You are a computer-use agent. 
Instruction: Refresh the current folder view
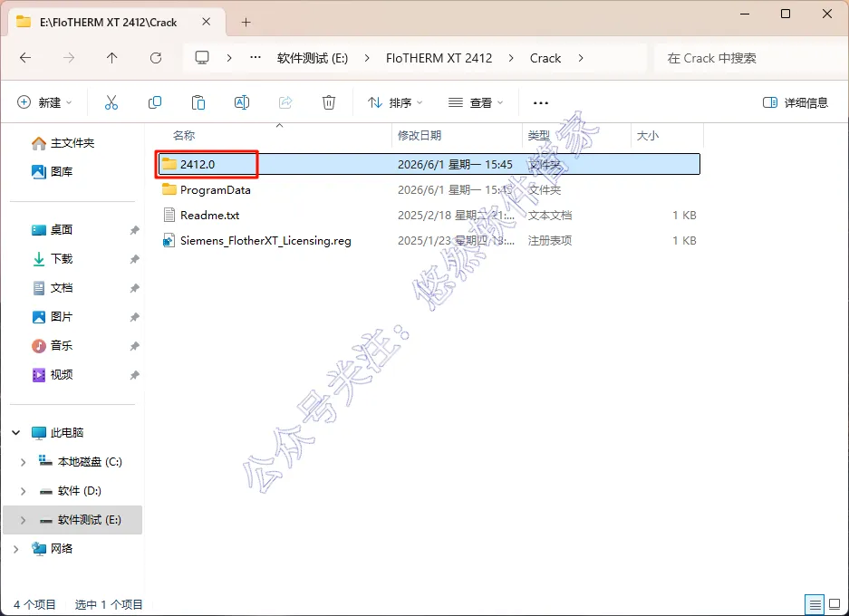[156, 58]
